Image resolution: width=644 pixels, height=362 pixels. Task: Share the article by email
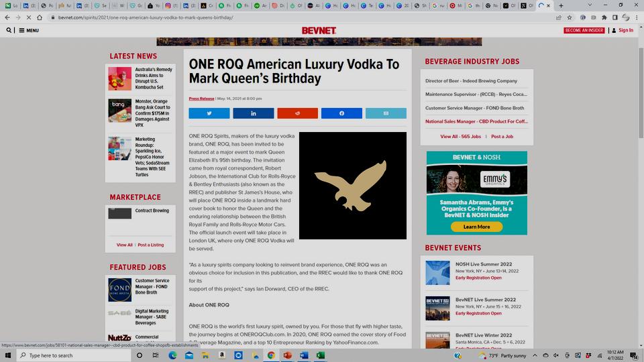point(386,113)
